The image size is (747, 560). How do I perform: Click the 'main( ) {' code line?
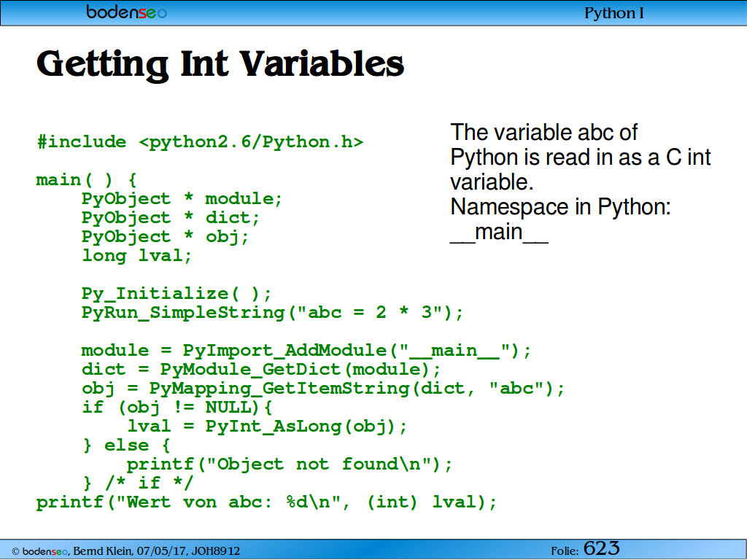click(87, 180)
